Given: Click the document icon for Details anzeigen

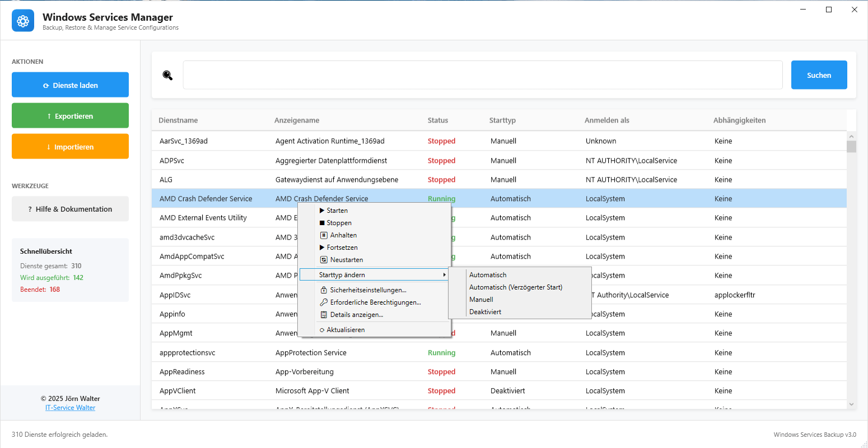Looking at the screenshot, I should (324, 315).
